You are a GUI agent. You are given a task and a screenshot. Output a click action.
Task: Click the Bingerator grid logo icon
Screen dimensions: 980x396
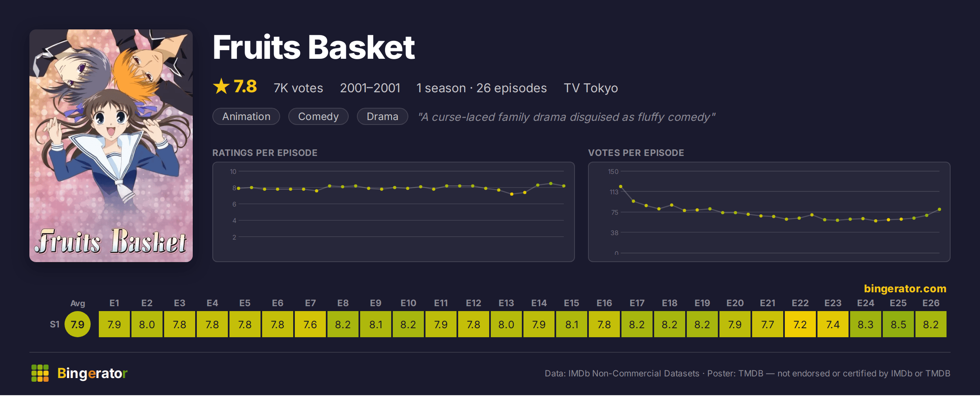[x=40, y=373]
